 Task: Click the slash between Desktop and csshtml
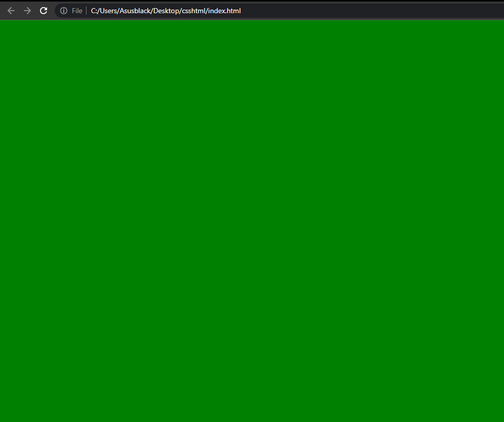click(180, 11)
